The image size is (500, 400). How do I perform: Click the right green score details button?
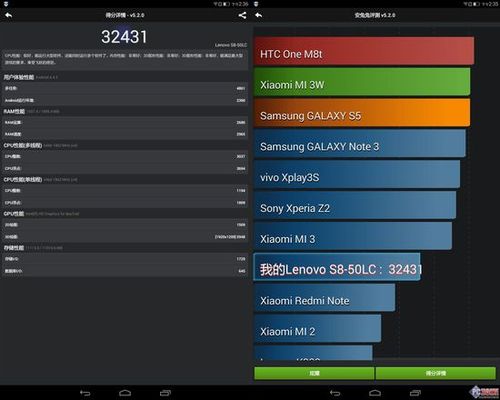[436, 373]
